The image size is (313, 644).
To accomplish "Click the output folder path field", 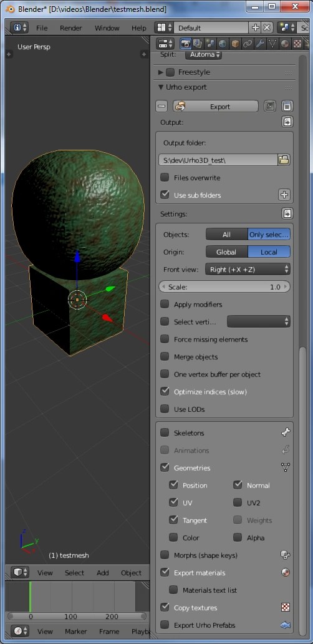I will (x=218, y=160).
